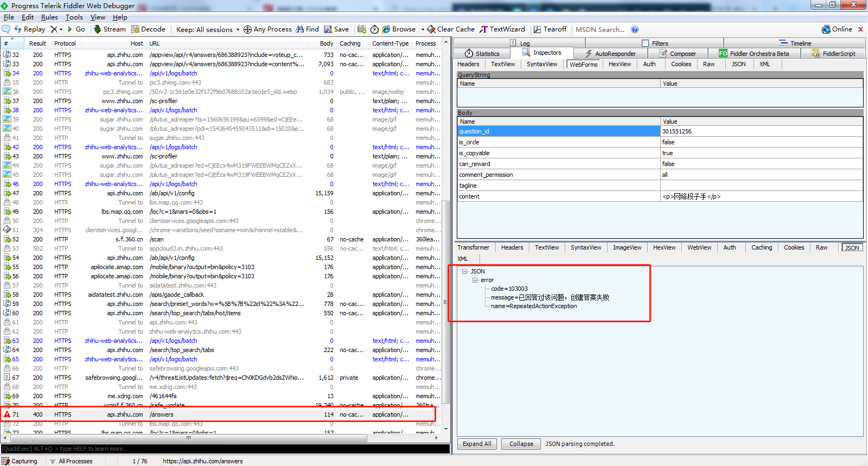Open the FiddlerScript tab

point(834,53)
